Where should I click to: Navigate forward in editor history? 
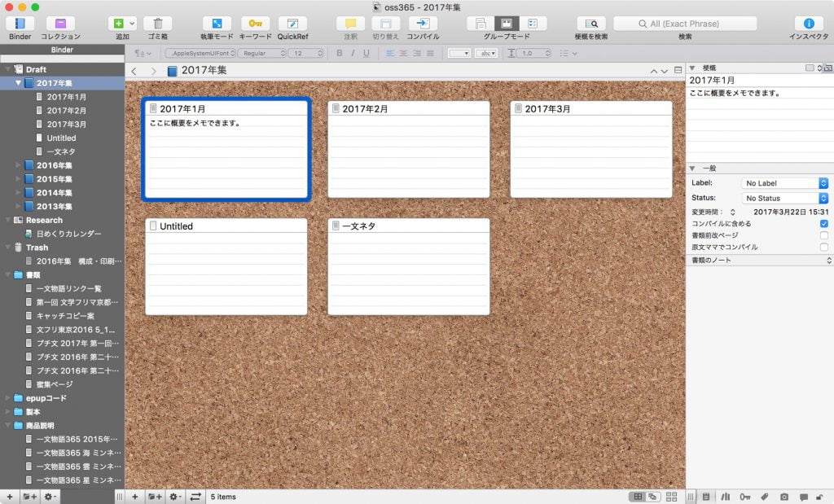(153, 71)
